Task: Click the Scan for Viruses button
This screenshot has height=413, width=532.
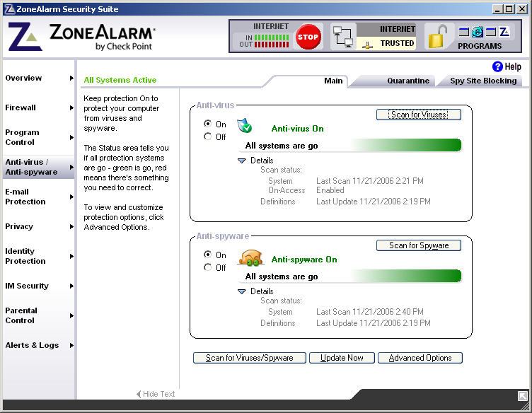Action: pos(419,115)
